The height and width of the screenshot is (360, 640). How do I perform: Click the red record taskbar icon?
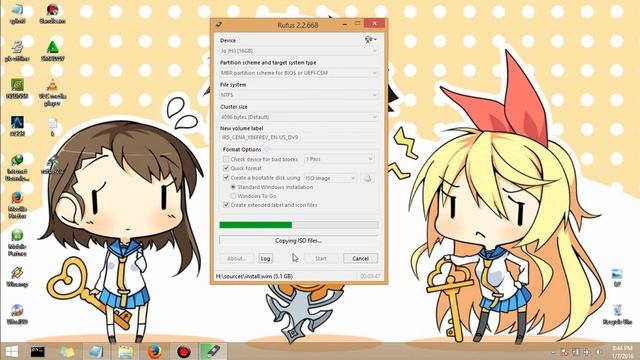point(184,351)
